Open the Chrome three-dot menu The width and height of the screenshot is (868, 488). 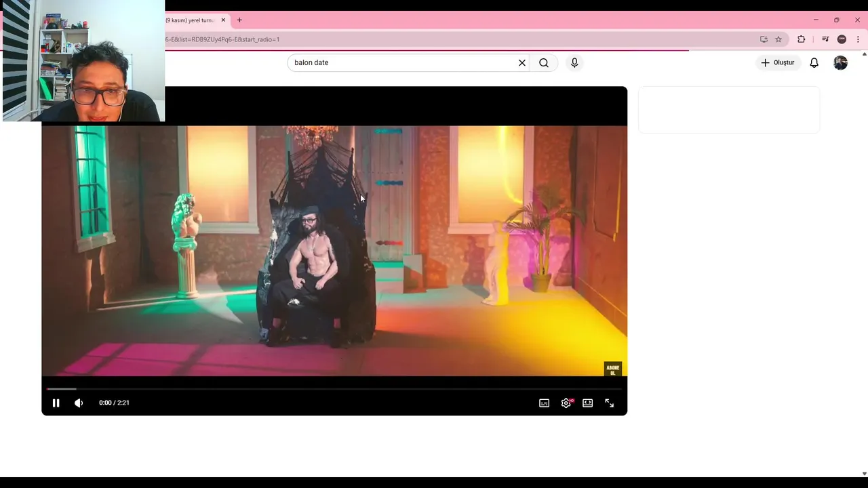click(x=858, y=39)
